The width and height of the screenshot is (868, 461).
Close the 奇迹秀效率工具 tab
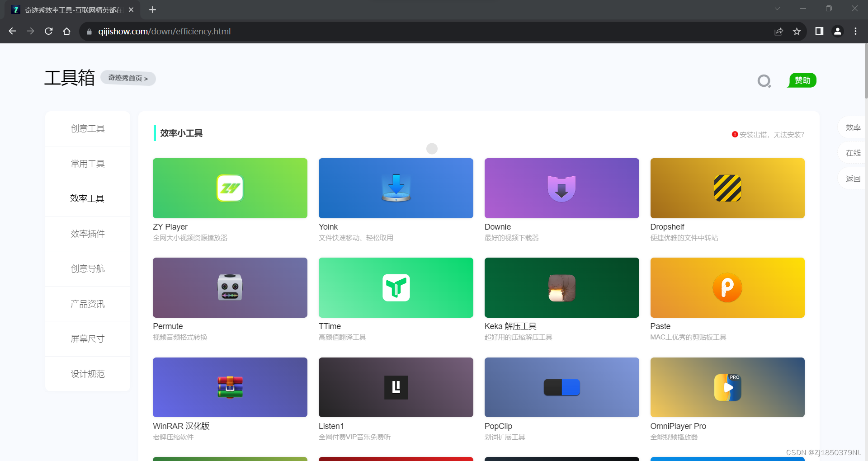(131, 9)
